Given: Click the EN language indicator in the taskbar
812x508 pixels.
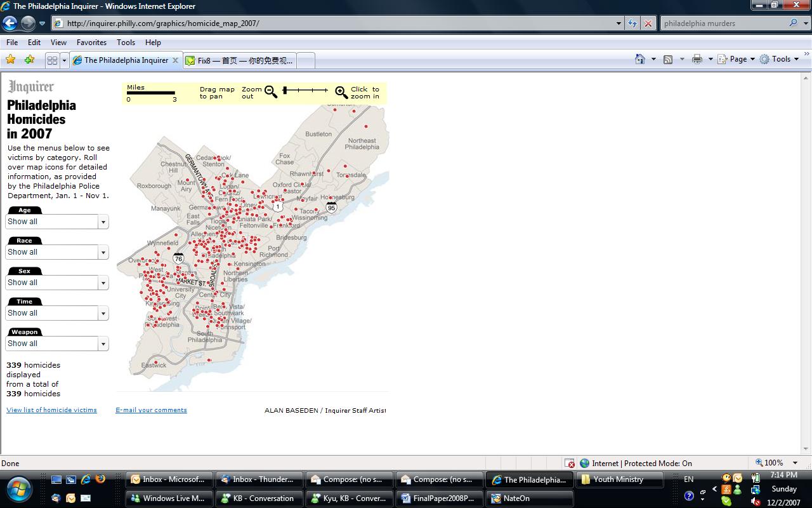Looking at the screenshot, I should [689, 479].
